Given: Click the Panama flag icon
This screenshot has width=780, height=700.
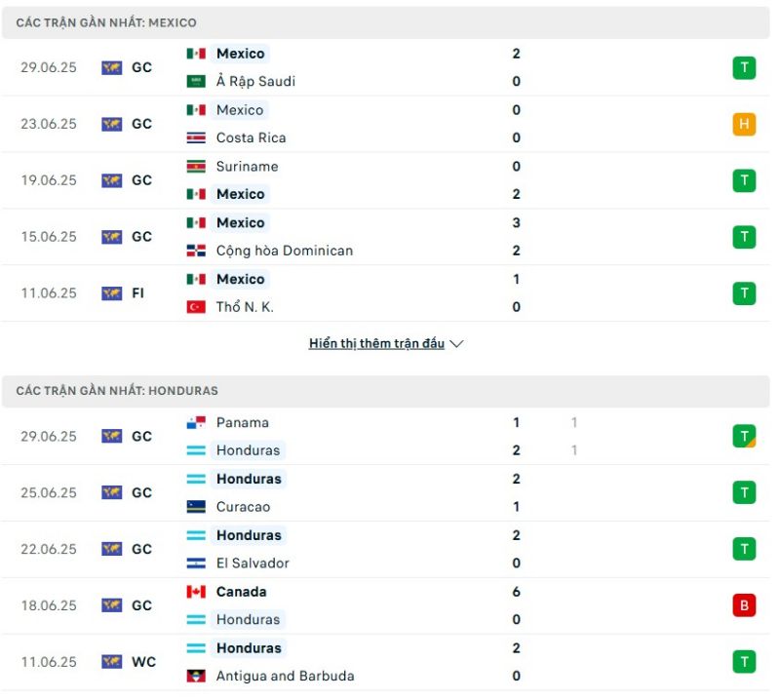Looking at the screenshot, I should point(196,423).
